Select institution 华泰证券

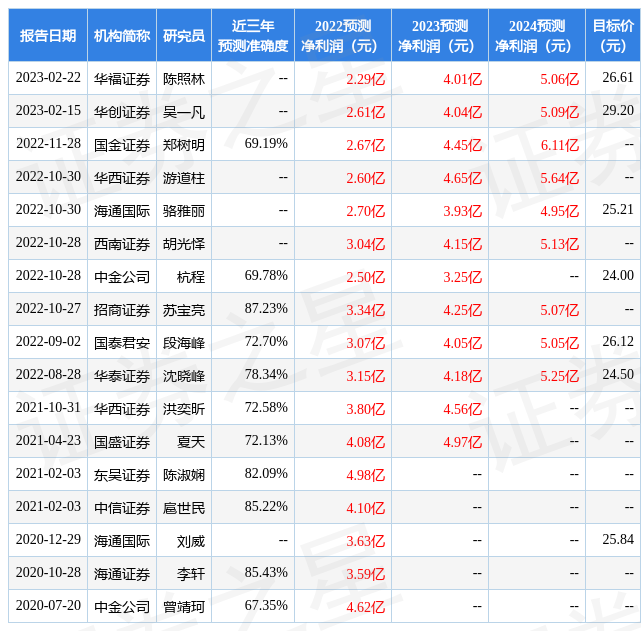point(122,376)
